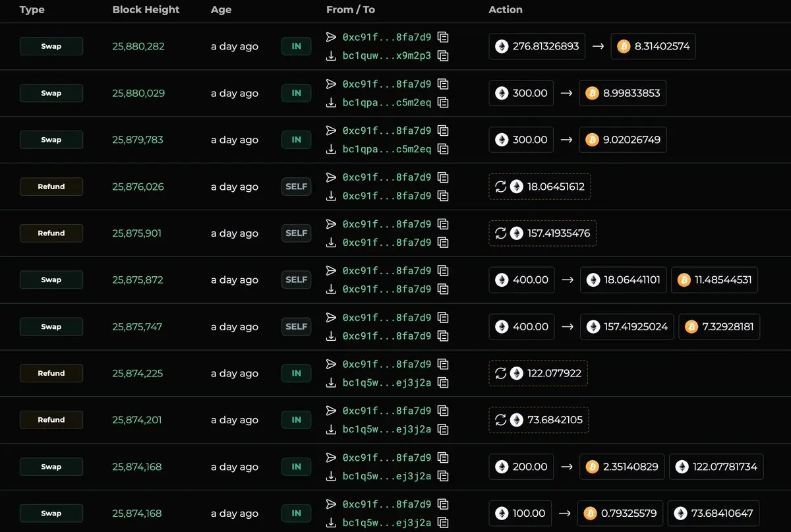Copy sender address in block 25,874,225 row
791x532 pixels.
443,364
